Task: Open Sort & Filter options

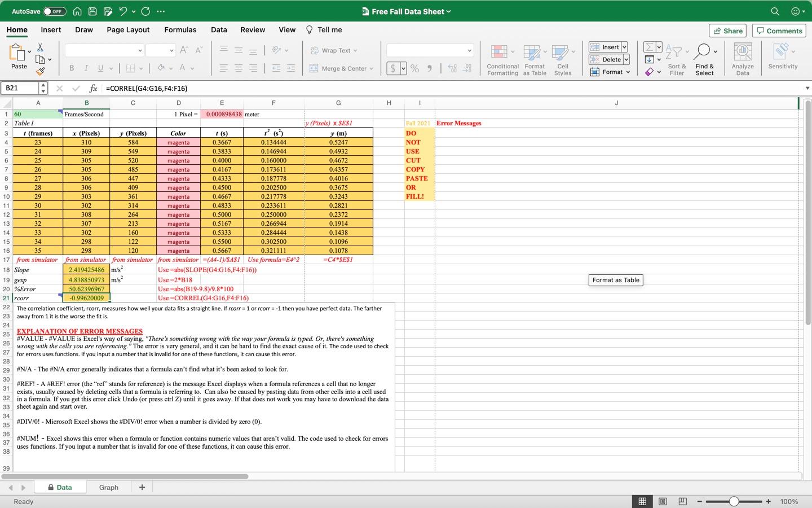Action: tap(676, 60)
